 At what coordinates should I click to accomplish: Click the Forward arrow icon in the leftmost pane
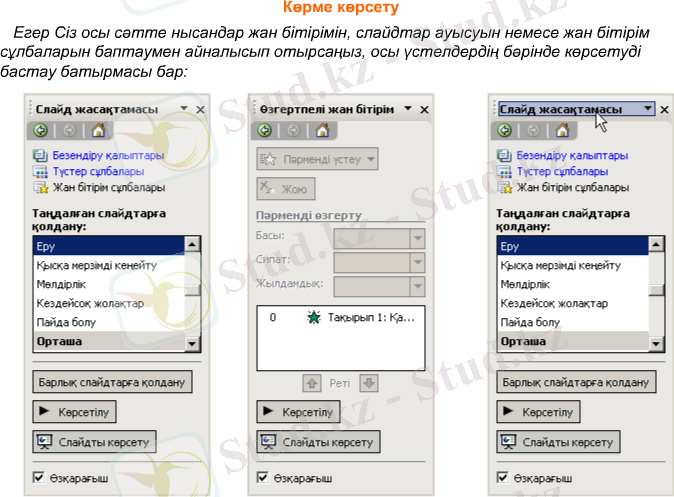(68, 130)
